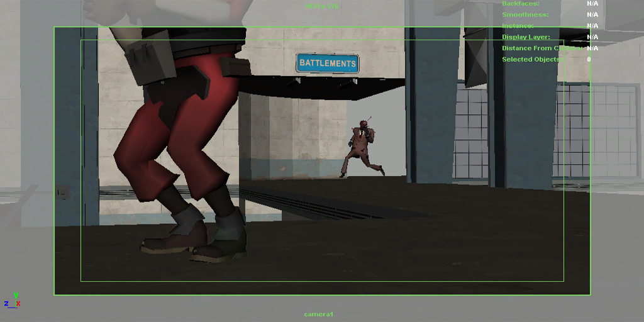Viewport: 644px width, 322px height.
Task: Click the camera1 viewport label
Action: click(x=319, y=314)
